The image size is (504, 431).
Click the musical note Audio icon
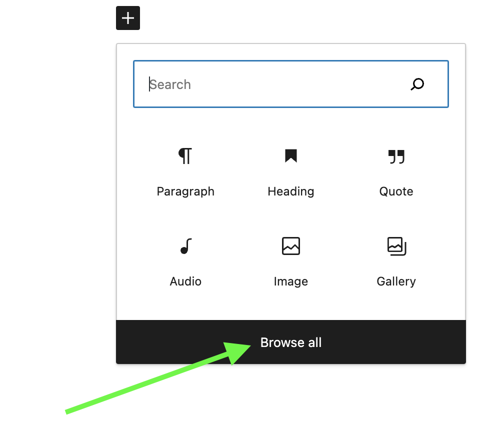[x=185, y=246]
